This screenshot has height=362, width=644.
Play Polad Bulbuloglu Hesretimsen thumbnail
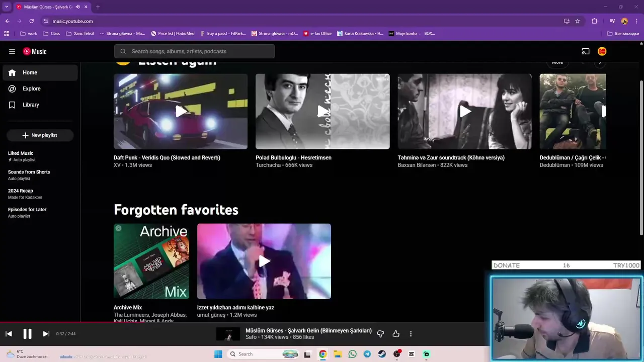[323, 112]
